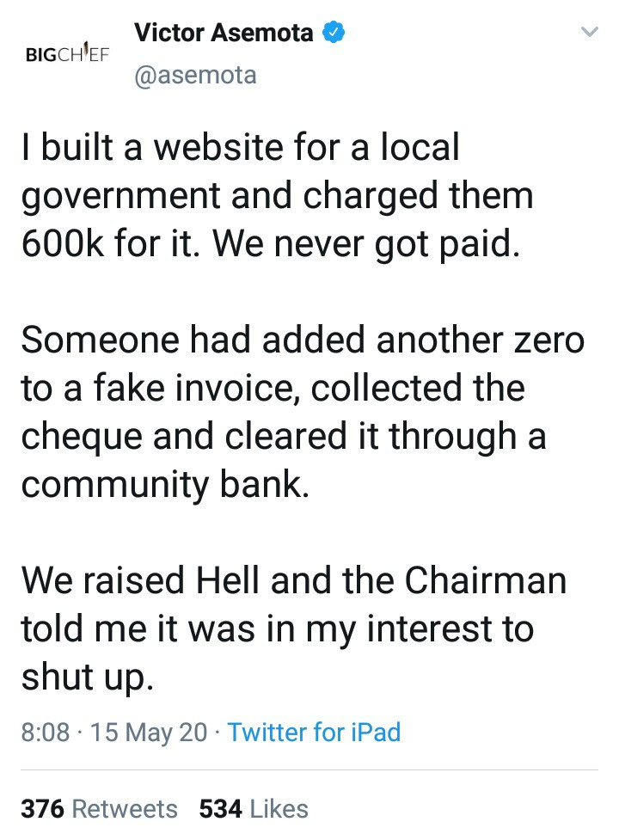The width and height of the screenshot is (619, 840).
Task: Click the word '600k' in the tweet
Action: 63,243
